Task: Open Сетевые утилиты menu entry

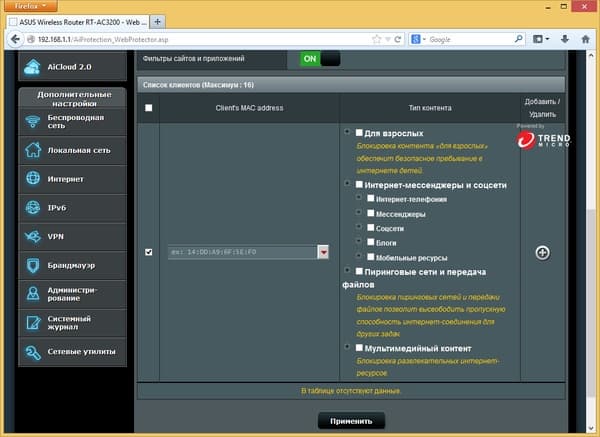Action: click(72, 352)
